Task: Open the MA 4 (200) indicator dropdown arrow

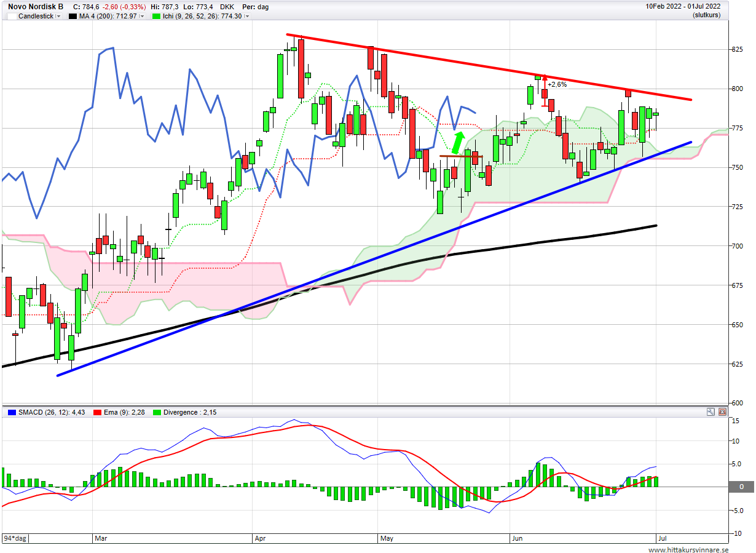Action: pyautogui.click(x=142, y=16)
